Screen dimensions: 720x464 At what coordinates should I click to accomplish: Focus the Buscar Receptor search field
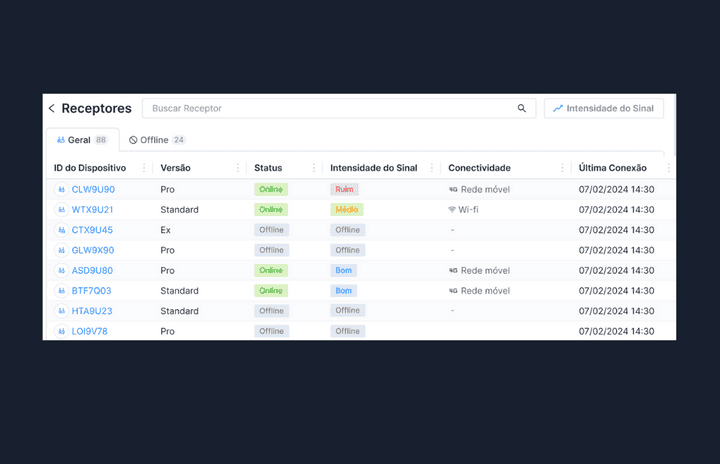(x=330, y=108)
